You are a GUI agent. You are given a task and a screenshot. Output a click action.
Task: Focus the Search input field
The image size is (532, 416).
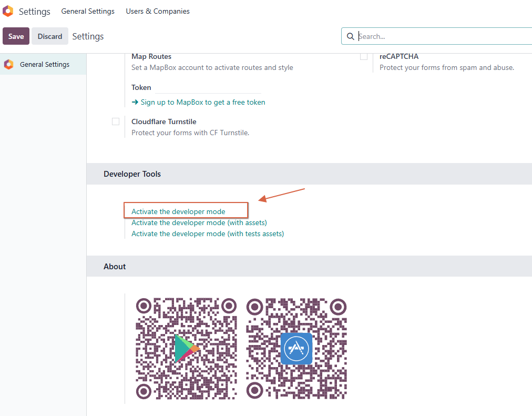(x=442, y=36)
